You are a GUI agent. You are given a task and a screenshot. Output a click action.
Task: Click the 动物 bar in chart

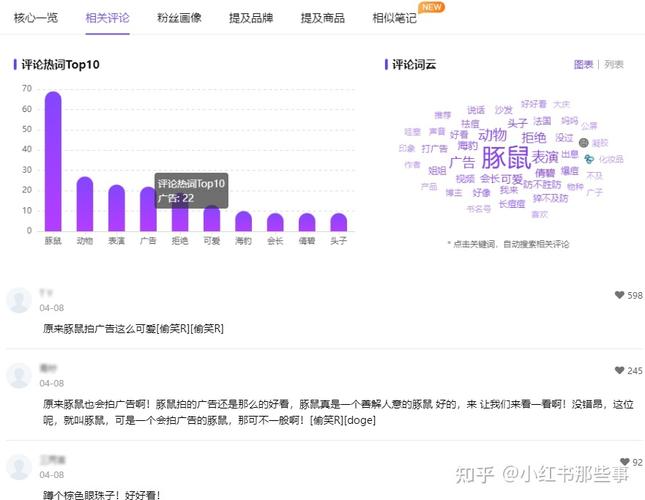point(85,204)
